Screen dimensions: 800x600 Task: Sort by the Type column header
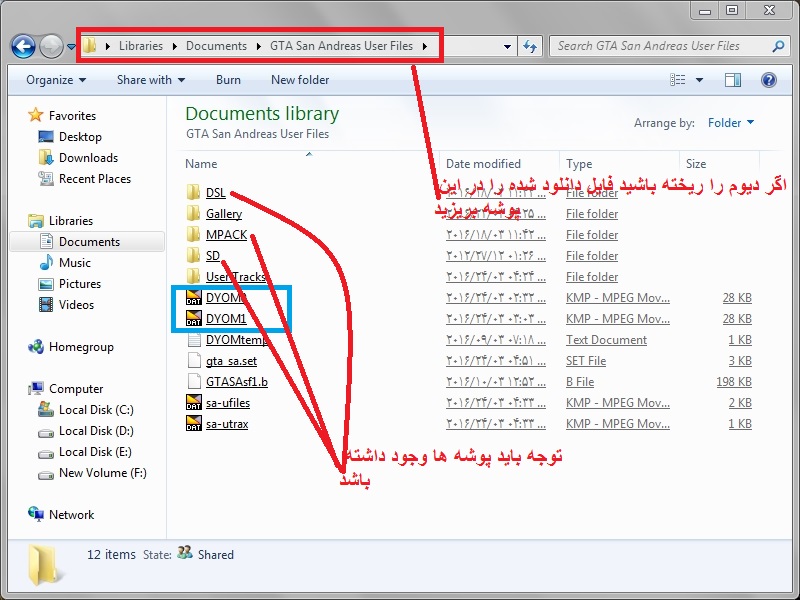point(579,164)
